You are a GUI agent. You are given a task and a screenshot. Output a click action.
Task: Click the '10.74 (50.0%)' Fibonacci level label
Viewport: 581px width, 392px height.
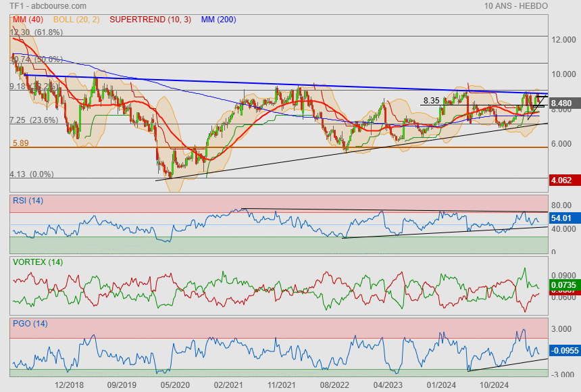(36, 59)
